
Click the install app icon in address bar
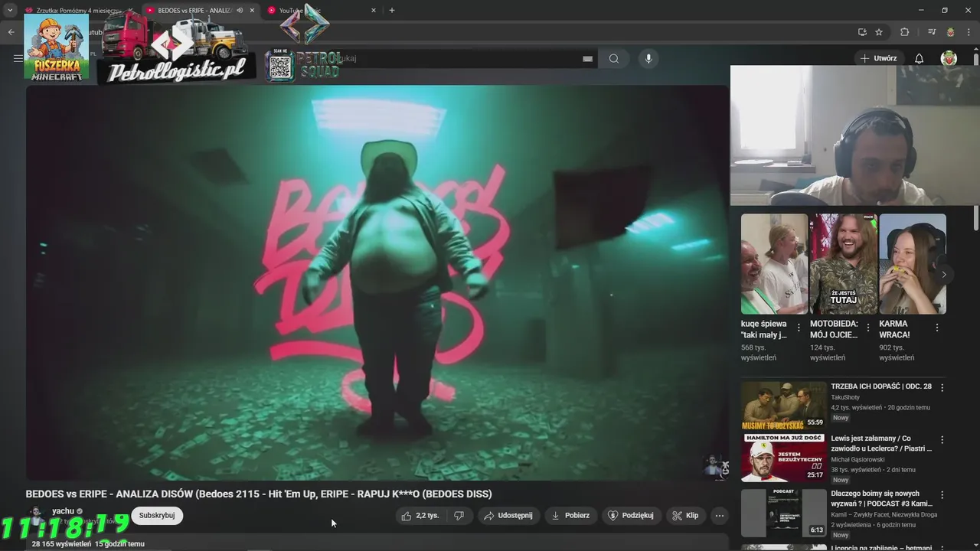click(x=862, y=32)
